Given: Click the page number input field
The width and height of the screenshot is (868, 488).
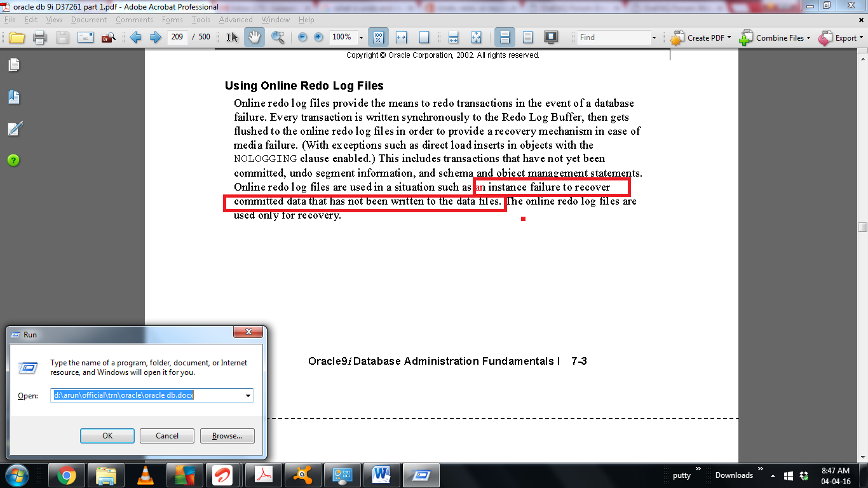Looking at the screenshot, I should pyautogui.click(x=177, y=37).
